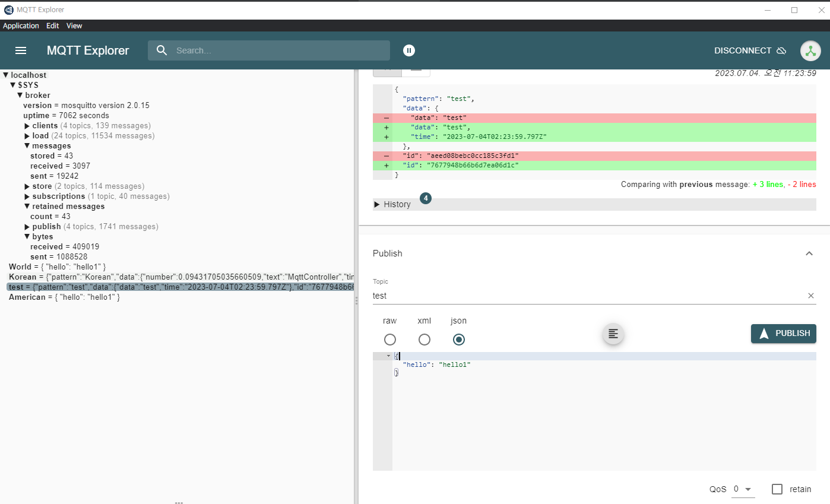
Task: Click added line "id": "7677948b66b6d7ea06d1c"
Action: [594, 166]
